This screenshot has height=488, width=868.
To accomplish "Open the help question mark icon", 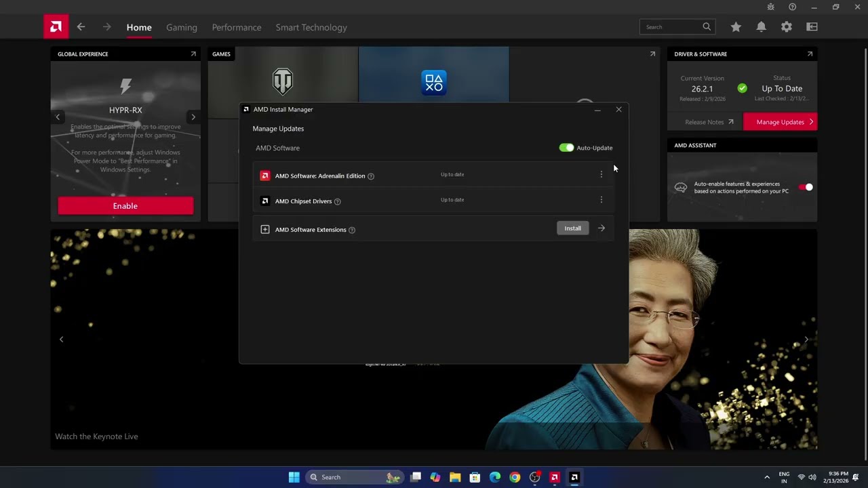I will click(792, 7).
